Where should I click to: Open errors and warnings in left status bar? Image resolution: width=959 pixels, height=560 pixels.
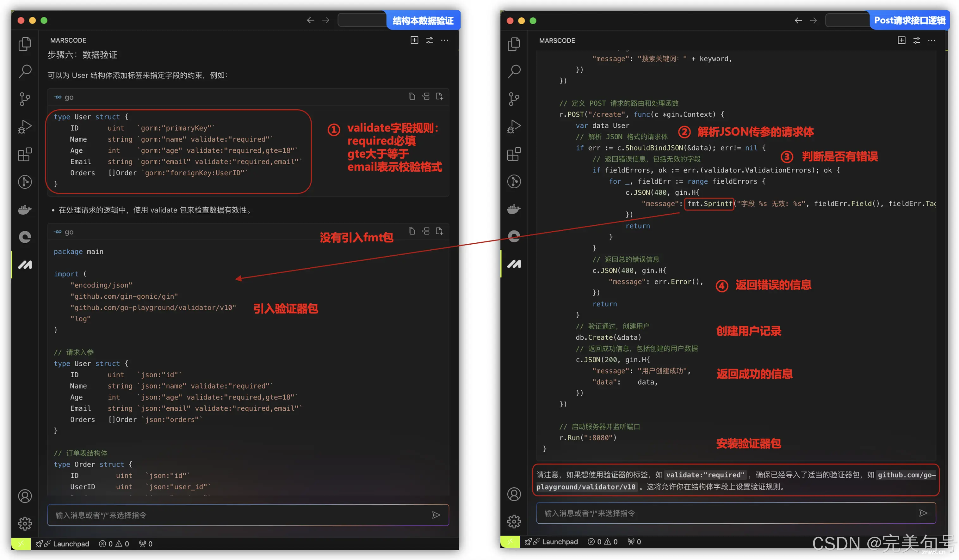[x=114, y=544]
